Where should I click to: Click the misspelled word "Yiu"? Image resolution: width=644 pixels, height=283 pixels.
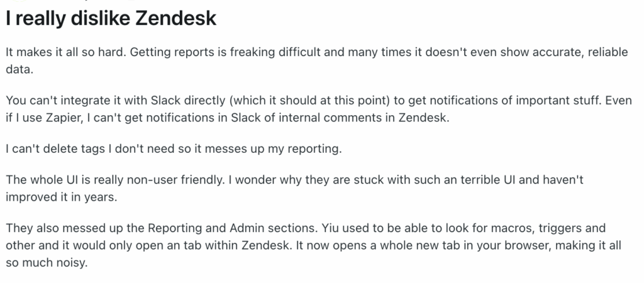[341, 228]
